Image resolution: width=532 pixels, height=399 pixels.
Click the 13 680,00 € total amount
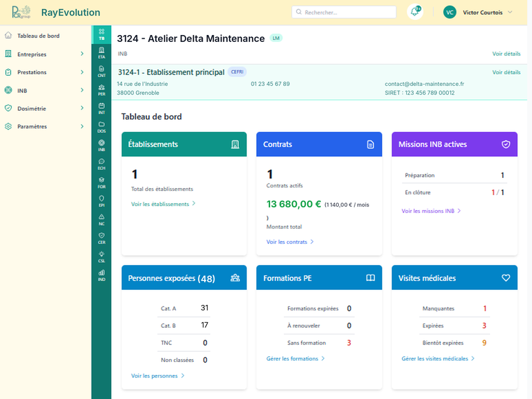(x=293, y=204)
